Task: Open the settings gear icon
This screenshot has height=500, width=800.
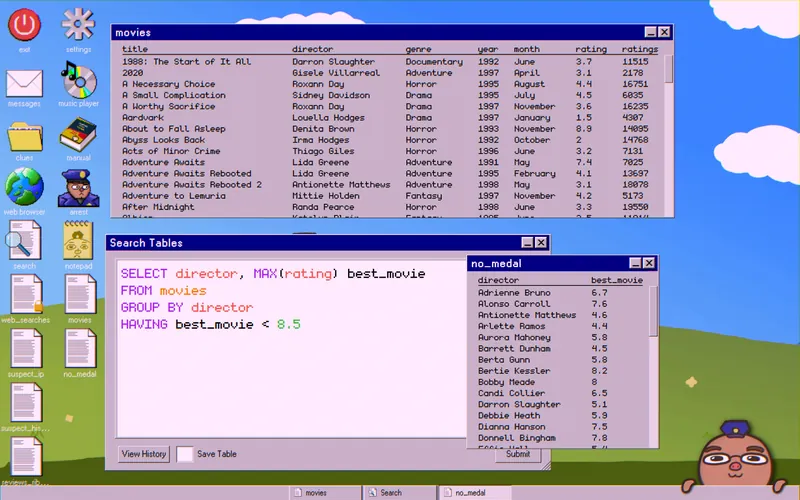Action: click(78, 24)
